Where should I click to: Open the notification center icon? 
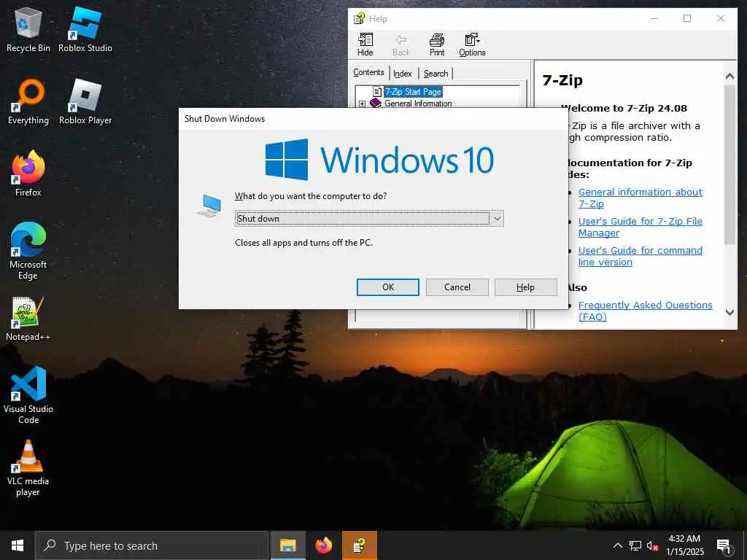coord(724,546)
